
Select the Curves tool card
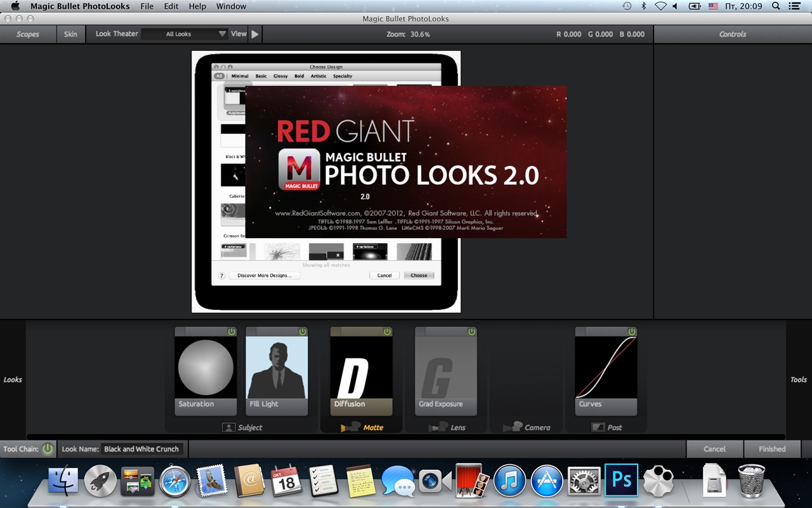pos(606,371)
